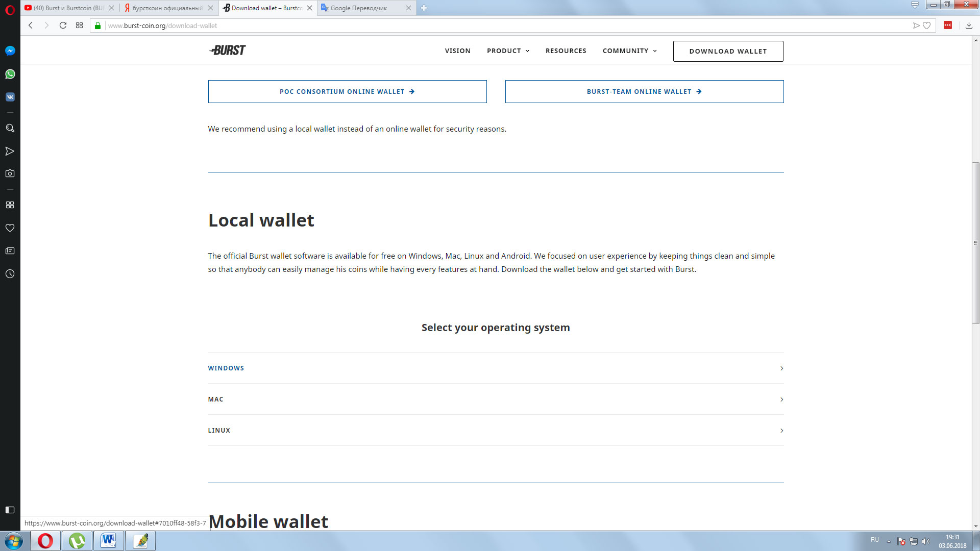Open the Windows Start menu
This screenshot has width=980, height=551.
14,541
